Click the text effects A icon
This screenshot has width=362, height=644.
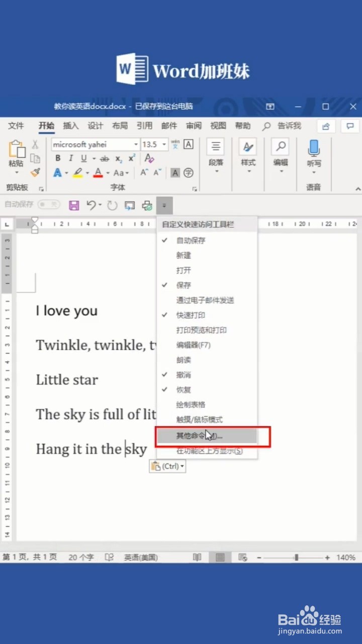tap(57, 173)
